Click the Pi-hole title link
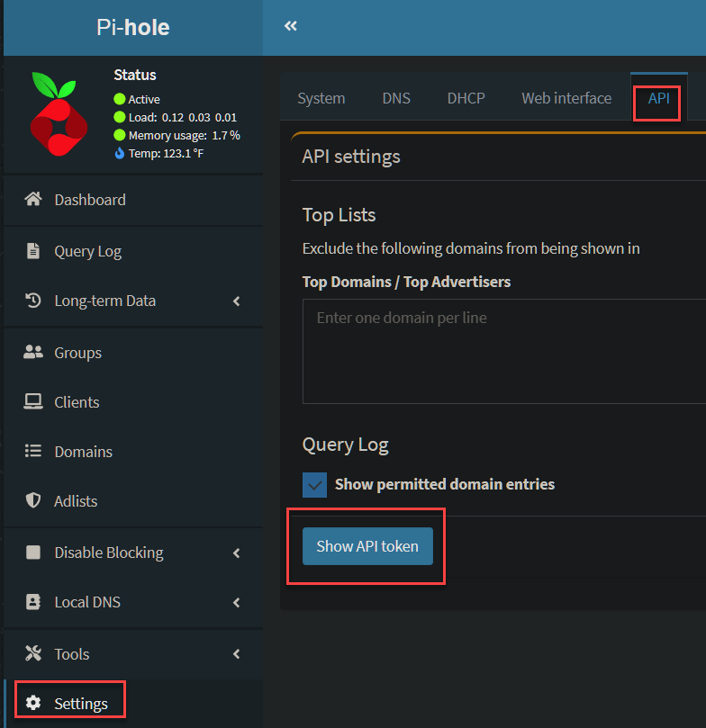Screen dimensions: 706x728 tap(133, 27)
